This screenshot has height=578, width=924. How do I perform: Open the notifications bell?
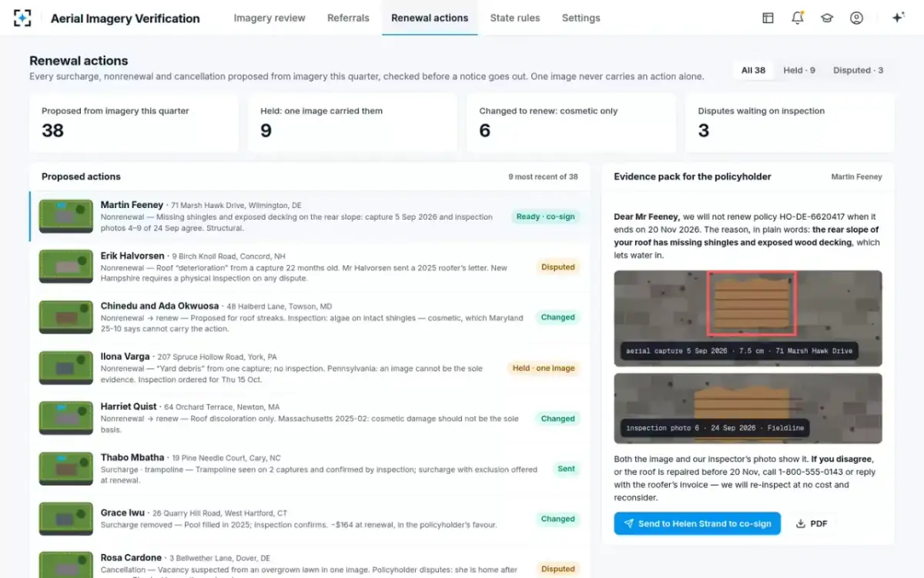click(x=798, y=18)
